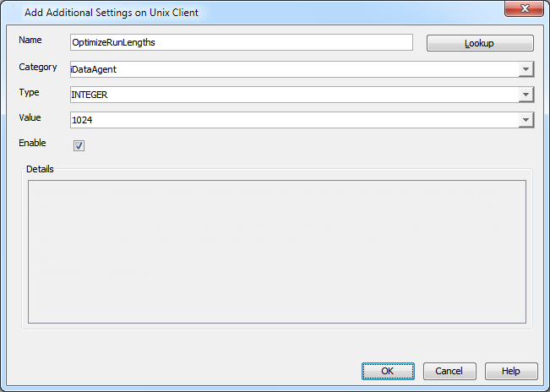550x392 pixels.
Task: Confirm with the OK button
Action: coord(388,371)
